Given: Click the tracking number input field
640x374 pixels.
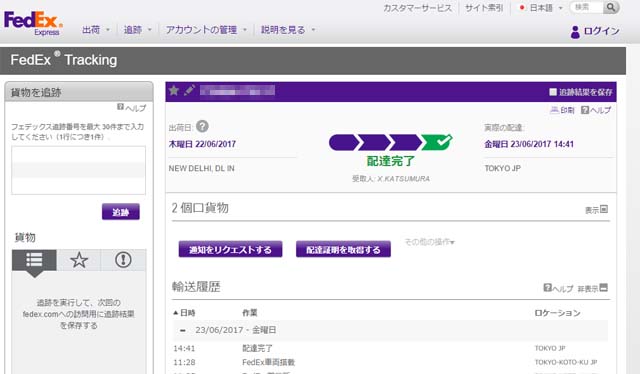Looking at the screenshot, I should click(78, 170).
